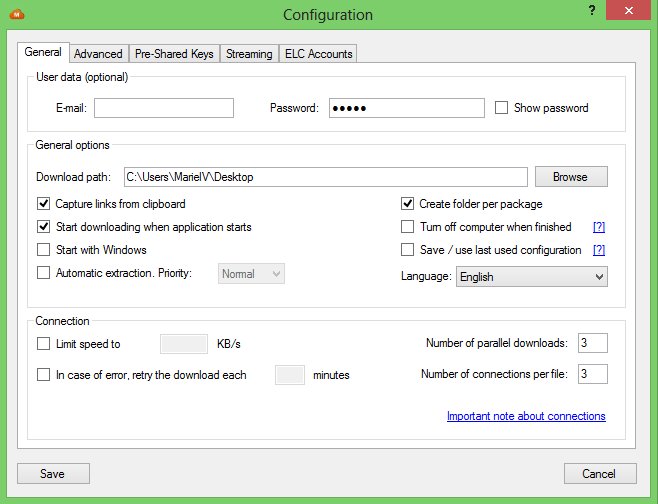Click the [?] help link beside Save last configuration

point(599,250)
